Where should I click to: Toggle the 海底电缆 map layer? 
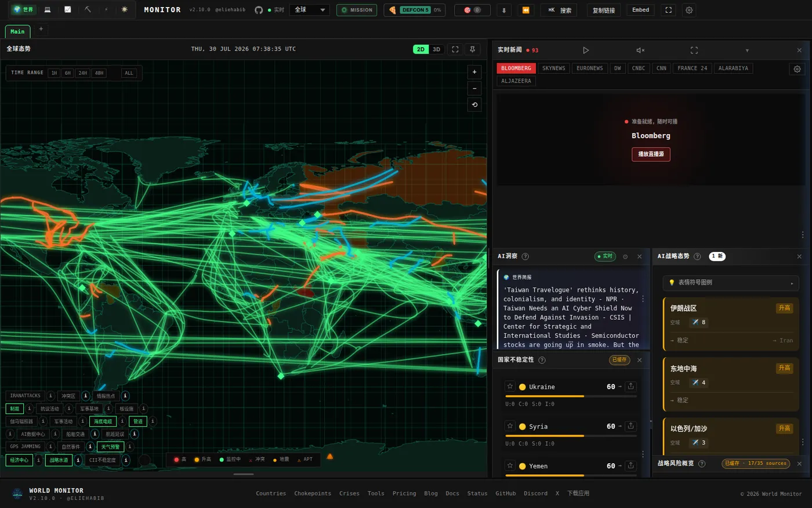tap(103, 421)
